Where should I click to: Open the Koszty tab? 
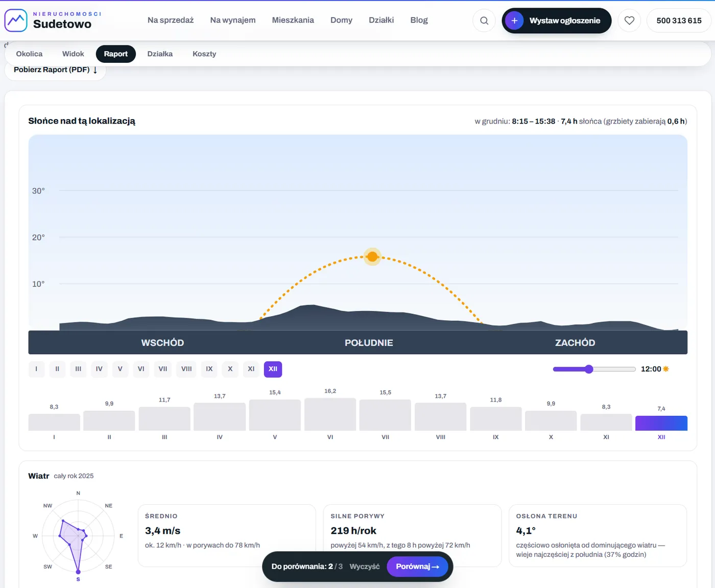(x=204, y=54)
